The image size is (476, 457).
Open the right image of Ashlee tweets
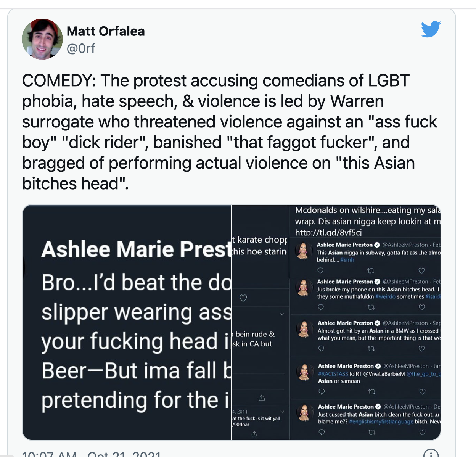click(x=336, y=322)
